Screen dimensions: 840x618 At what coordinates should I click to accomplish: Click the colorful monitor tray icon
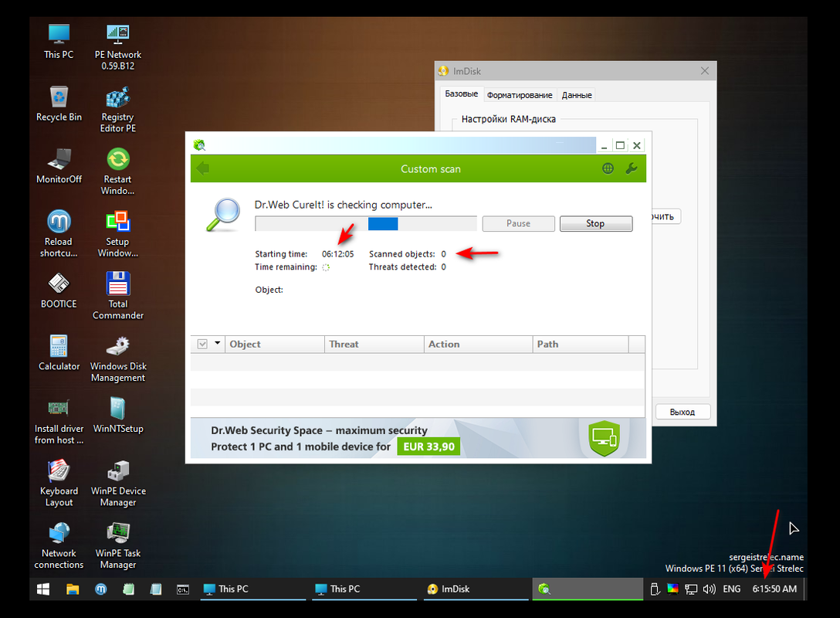click(x=673, y=589)
